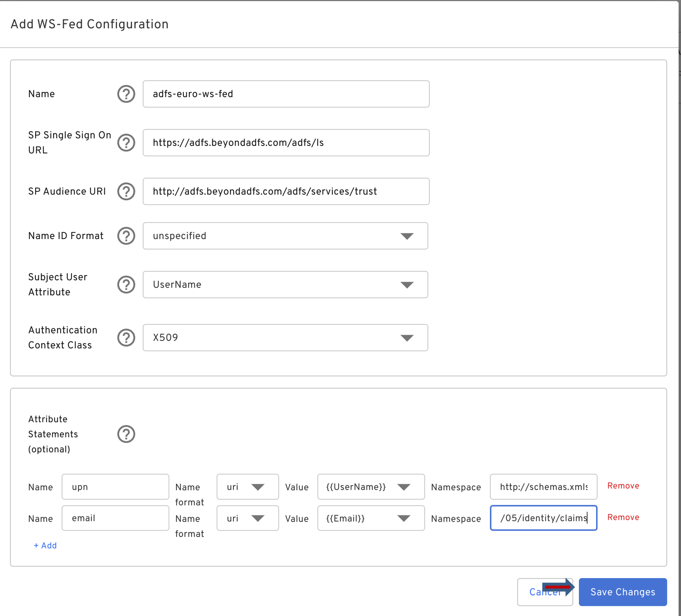Open the Subject User Attribute dropdown
Screen dimensions: 681x616
click(x=285, y=285)
